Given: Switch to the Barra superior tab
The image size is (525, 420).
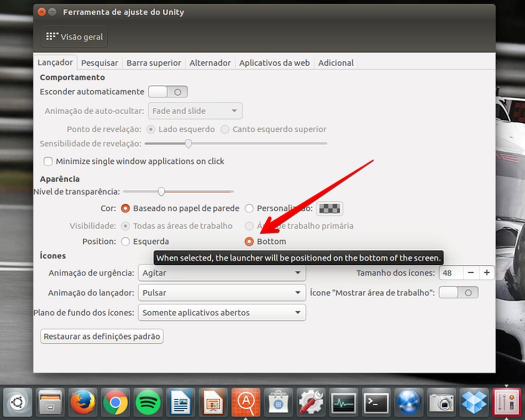Looking at the screenshot, I should tap(154, 62).
